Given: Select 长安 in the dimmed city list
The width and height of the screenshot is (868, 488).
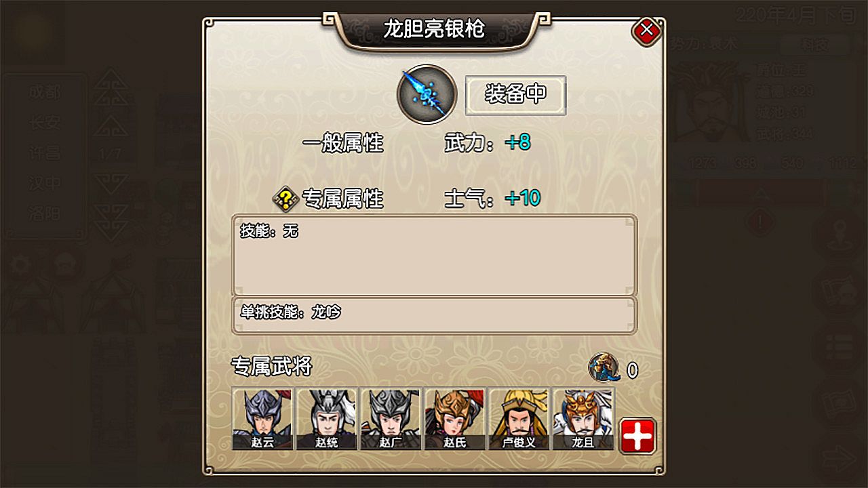Looking at the screenshot, I should (45, 123).
